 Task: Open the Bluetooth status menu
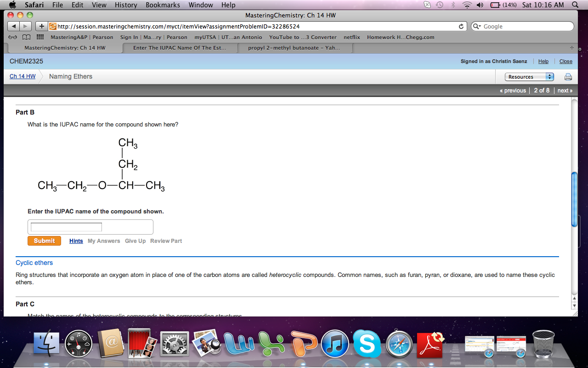453,5
